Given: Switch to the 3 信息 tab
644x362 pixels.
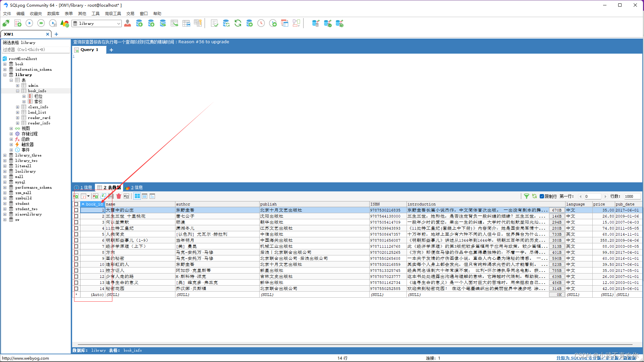Looking at the screenshot, I should (134, 187).
